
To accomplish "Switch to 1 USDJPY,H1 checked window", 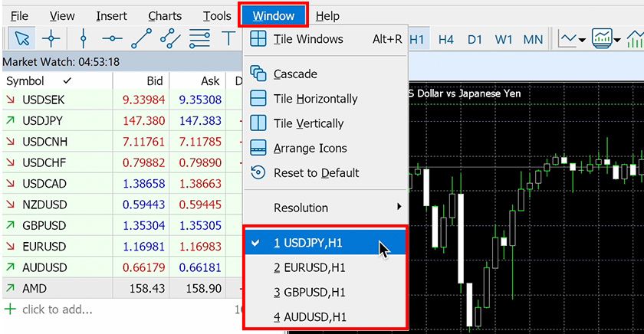I will tap(308, 244).
